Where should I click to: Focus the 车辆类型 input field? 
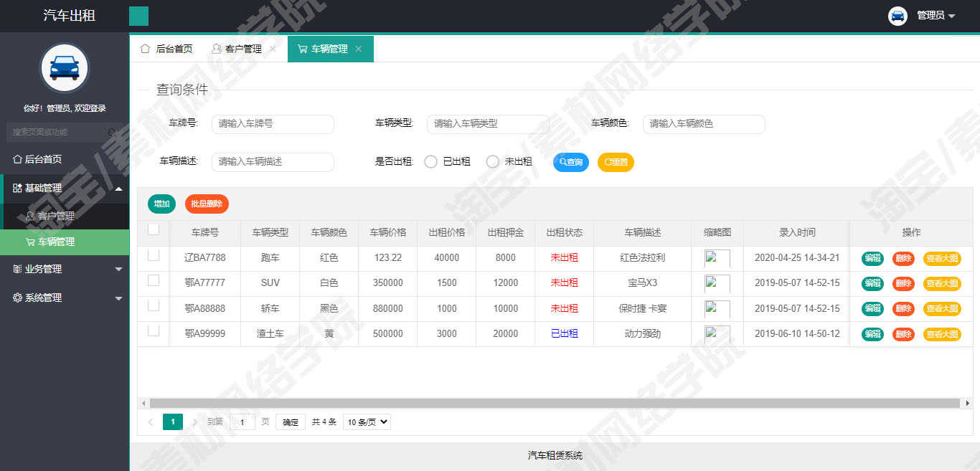[x=488, y=124]
